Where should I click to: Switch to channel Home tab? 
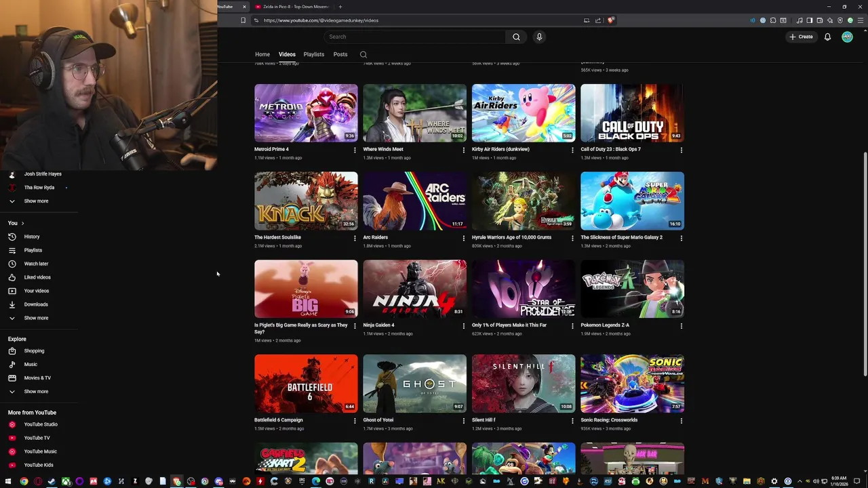[262, 54]
